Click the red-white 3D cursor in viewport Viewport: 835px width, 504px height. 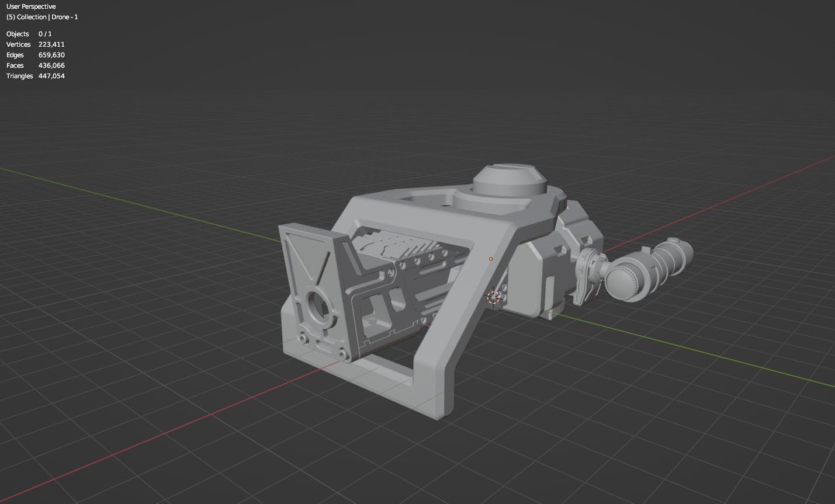[x=494, y=298]
